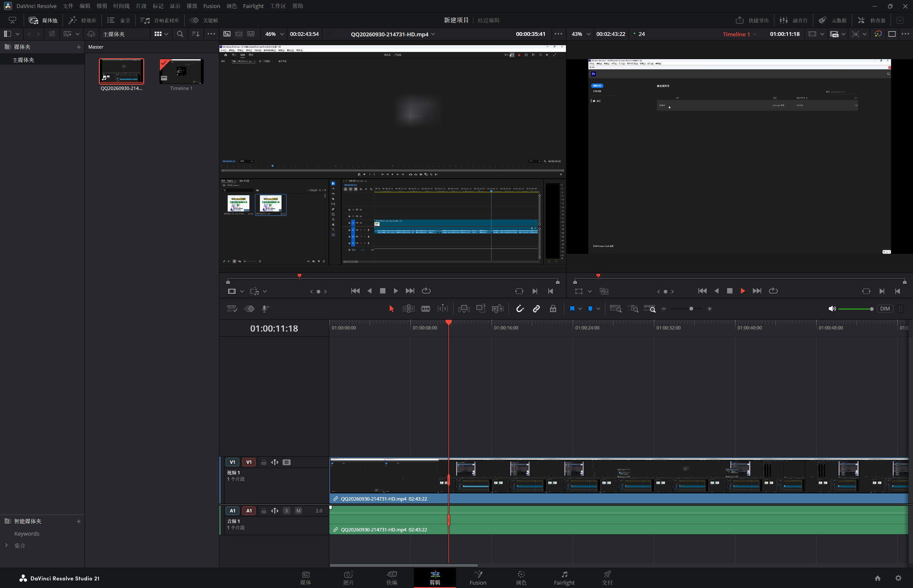
Task: Click the Overwrite clip icon
Action: coord(481,309)
